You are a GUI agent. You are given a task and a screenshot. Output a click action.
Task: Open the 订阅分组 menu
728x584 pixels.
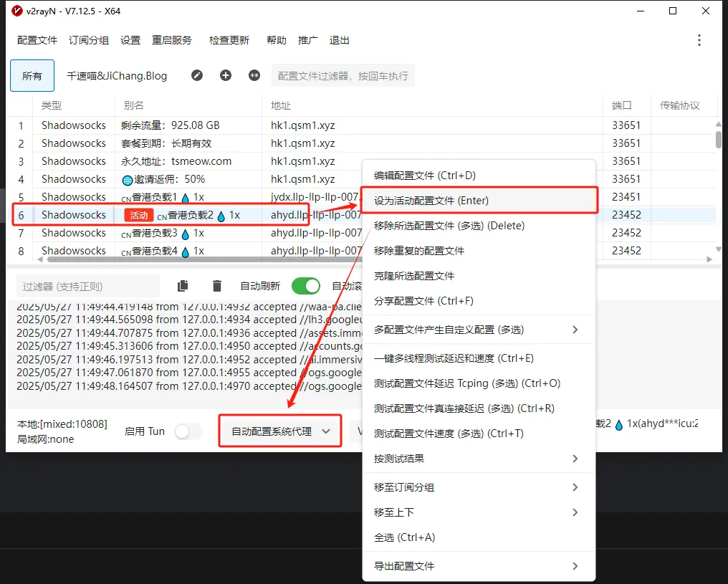(x=89, y=40)
